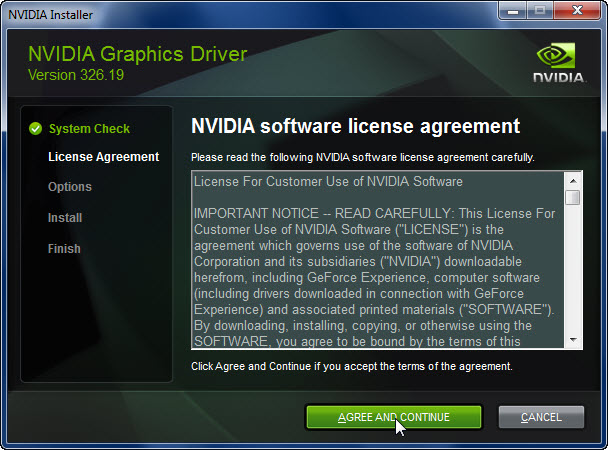Select the Install step in sidebar
The image size is (608, 450).
[x=65, y=218]
